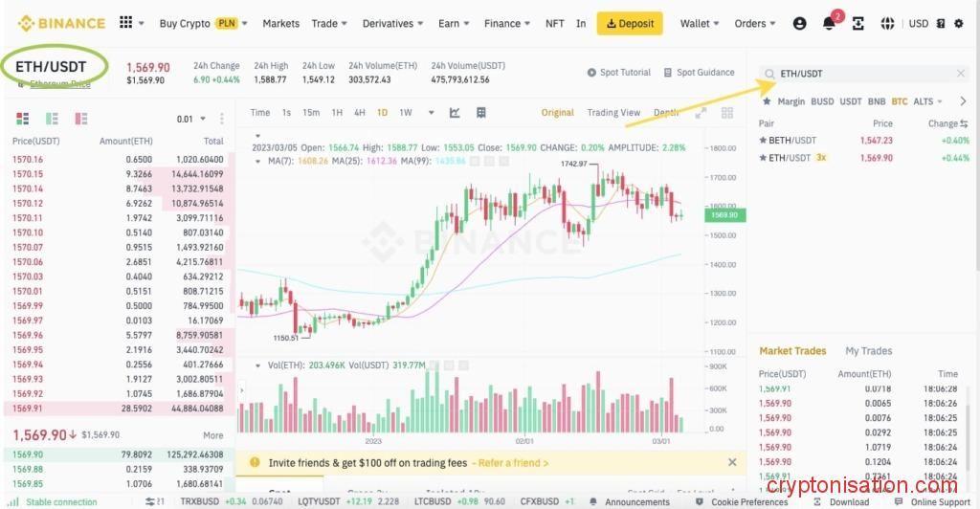The width and height of the screenshot is (980, 509).
Task: Open the language globe icon
Action: 887,23
